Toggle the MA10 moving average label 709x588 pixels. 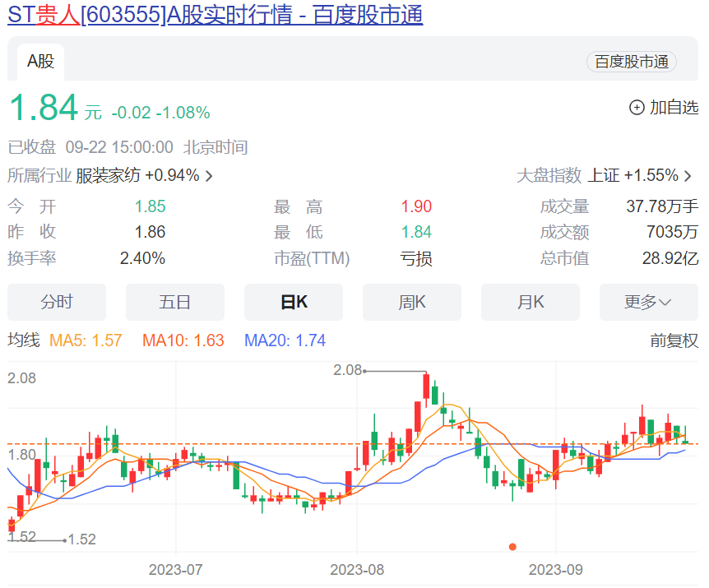point(183,340)
